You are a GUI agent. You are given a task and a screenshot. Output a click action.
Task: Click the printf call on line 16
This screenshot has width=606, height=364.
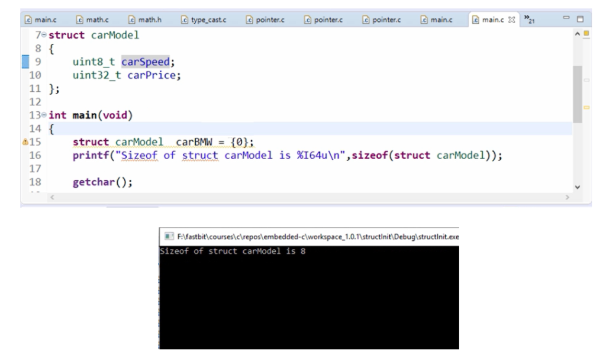[x=91, y=156]
